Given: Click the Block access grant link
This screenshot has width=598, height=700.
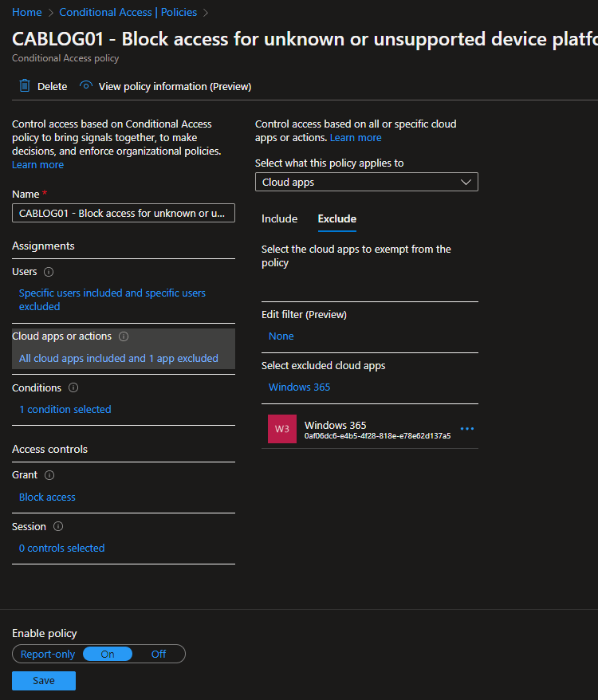Looking at the screenshot, I should (47, 497).
